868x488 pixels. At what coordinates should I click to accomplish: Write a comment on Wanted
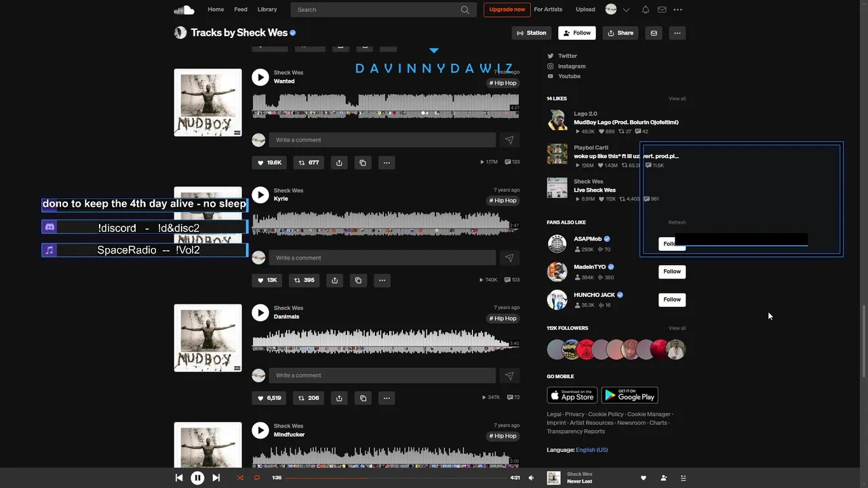382,140
